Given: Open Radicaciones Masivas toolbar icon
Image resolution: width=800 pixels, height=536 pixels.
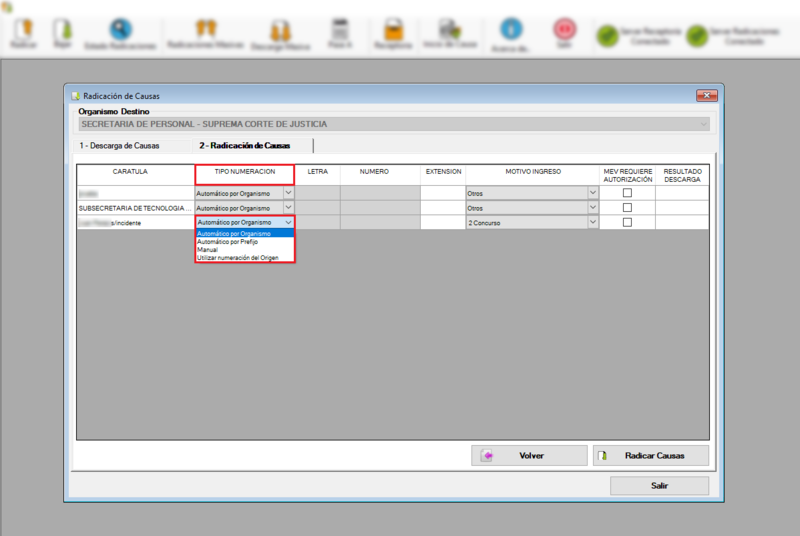Looking at the screenshot, I should click(206, 29).
